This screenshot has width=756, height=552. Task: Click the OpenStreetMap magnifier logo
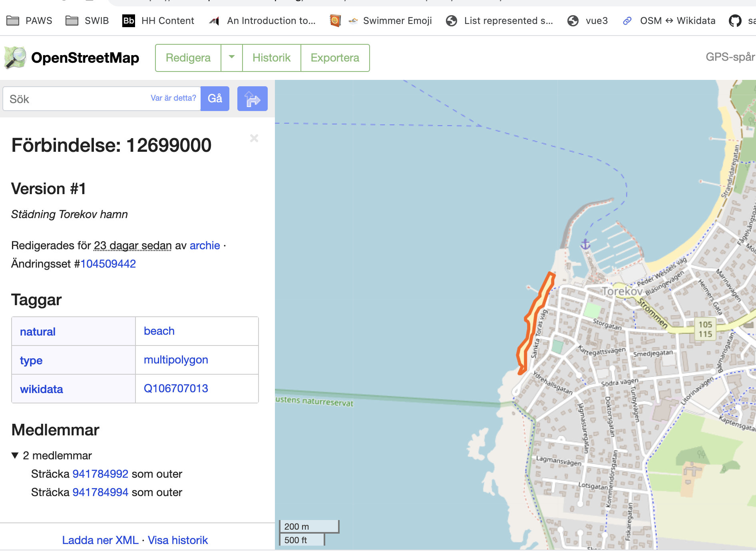tap(15, 58)
